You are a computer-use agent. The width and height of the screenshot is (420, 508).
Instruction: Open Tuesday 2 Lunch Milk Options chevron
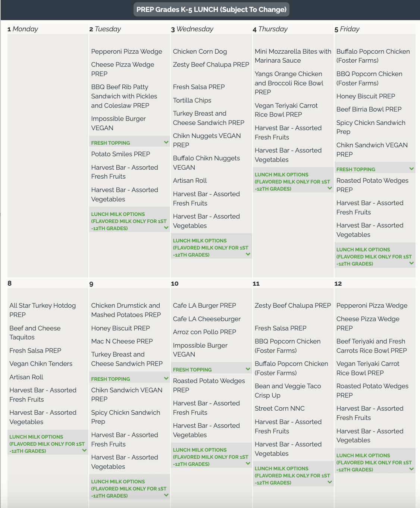click(166, 228)
